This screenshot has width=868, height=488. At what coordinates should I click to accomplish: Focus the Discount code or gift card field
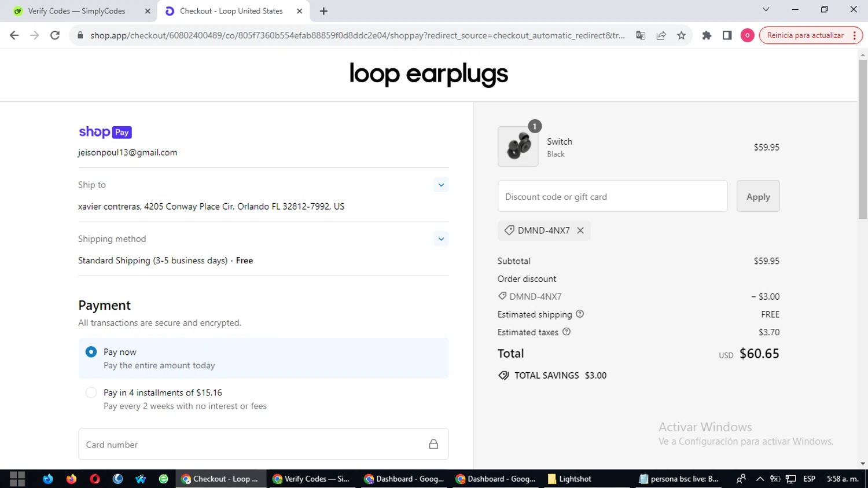coord(612,196)
